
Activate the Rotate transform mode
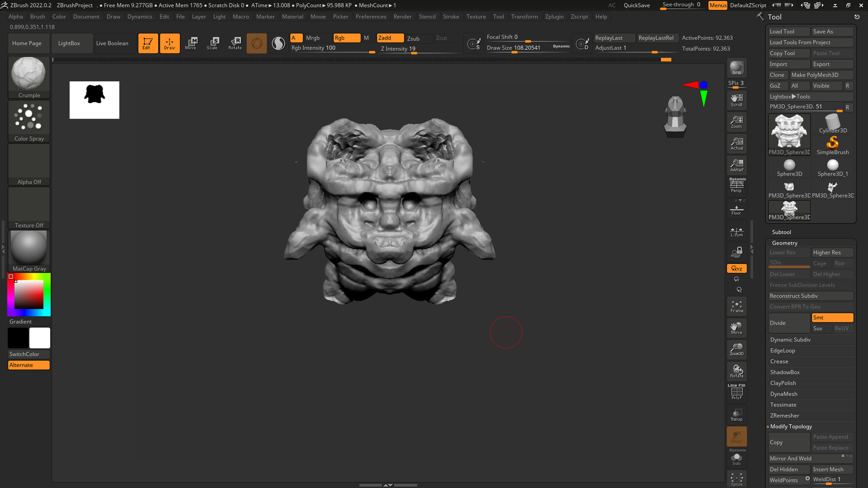tap(235, 43)
